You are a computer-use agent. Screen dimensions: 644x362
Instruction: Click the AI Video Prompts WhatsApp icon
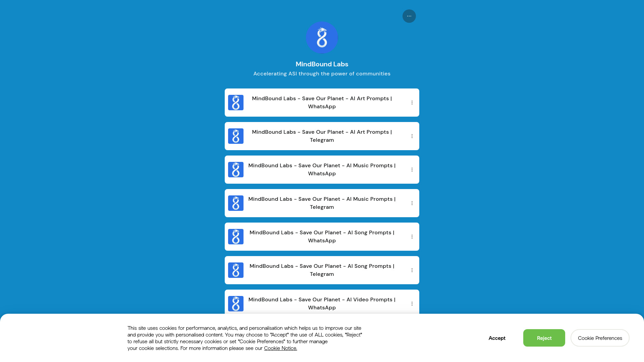coord(236,304)
